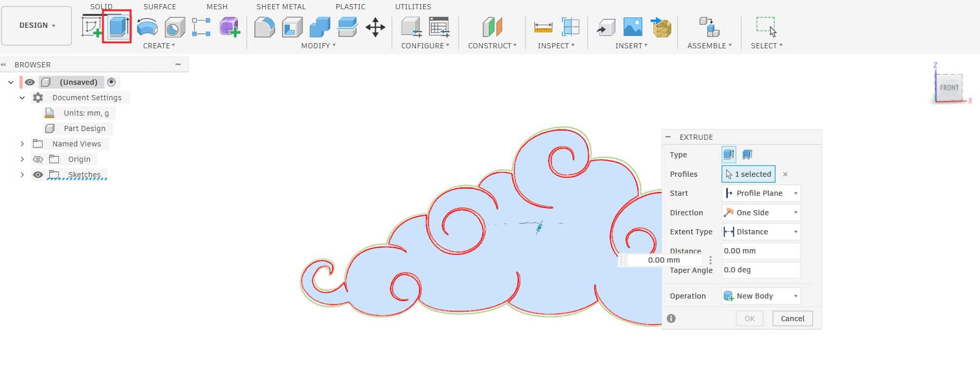The width and height of the screenshot is (980, 371).
Task: Hide the Sketches folder
Action: coord(37,175)
